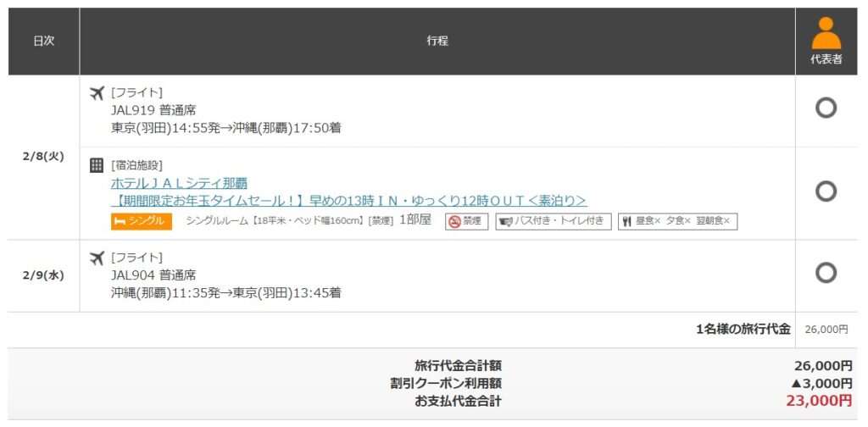Click the orange シングル bed badge
The height and width of the screenshot is (427, 868).
point(142,221)
